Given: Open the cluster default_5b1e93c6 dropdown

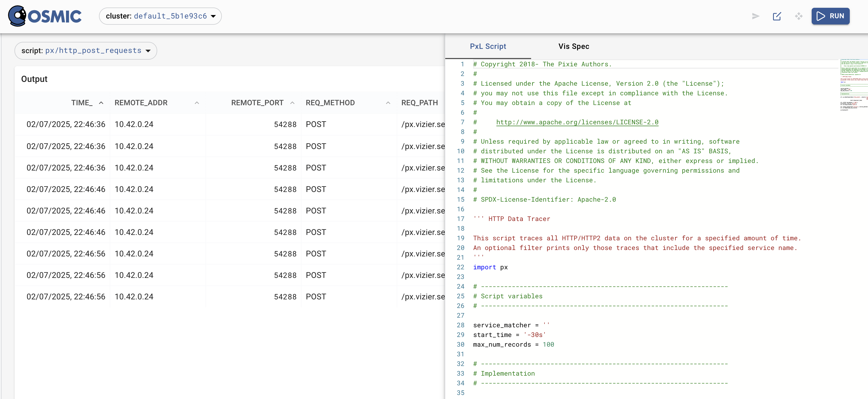Looking at the screenshot, I should [x=160, y=16].
